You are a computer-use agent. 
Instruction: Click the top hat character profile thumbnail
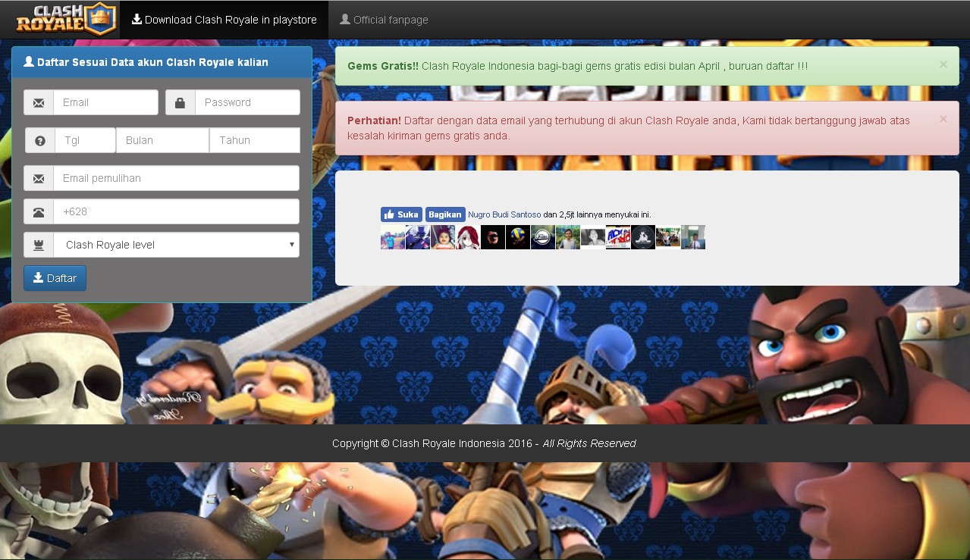(418, 237)
